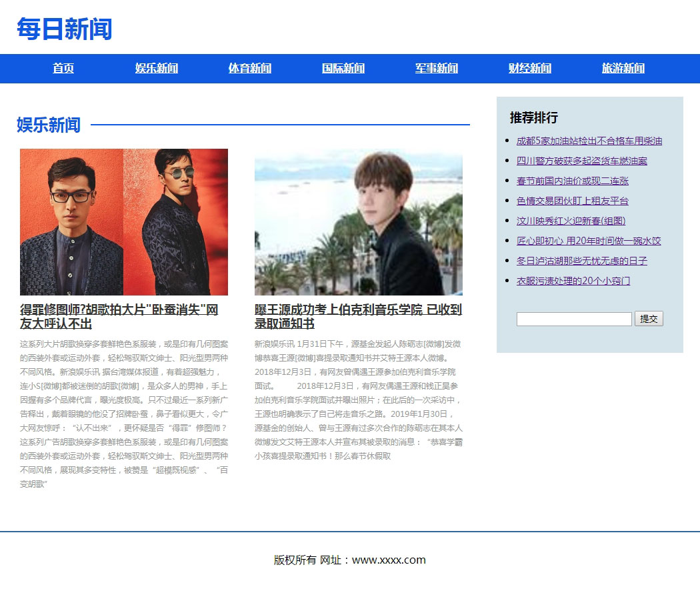This screenshot has height=611, width=700.
Task: Open headline 得罪修图师?胡歌拍大片
Action: 119,316
